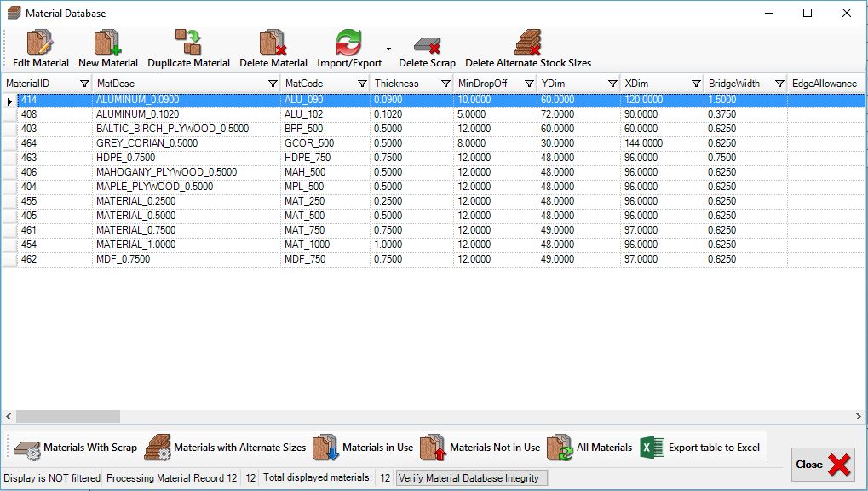Export the table to Excel
This screenshot has height=491, width=868.
[x=700, y=447]
